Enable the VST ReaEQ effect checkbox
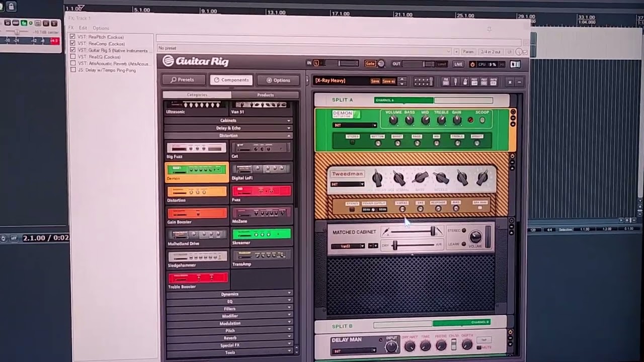644x362 pixels. point(73,57)
